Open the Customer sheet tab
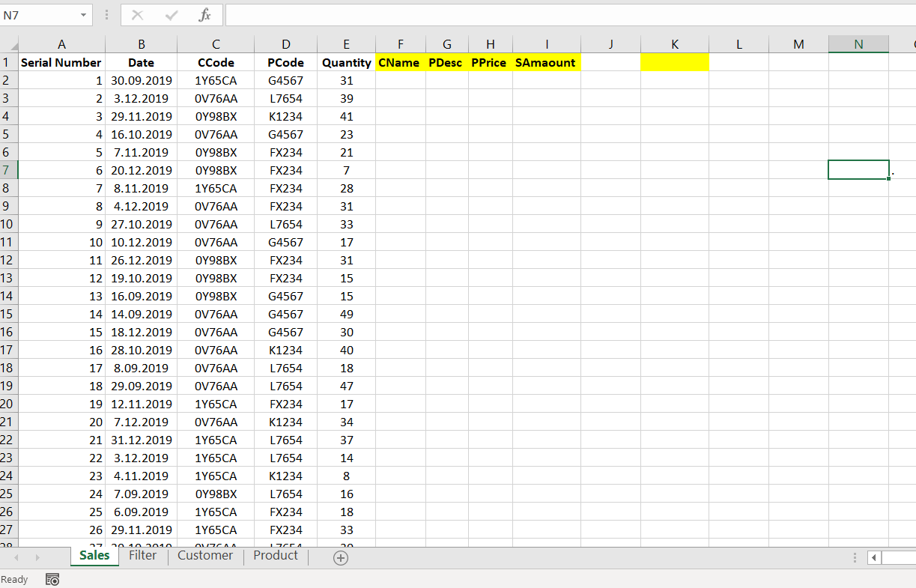The image size is (916, 588). tap(205, 556)
